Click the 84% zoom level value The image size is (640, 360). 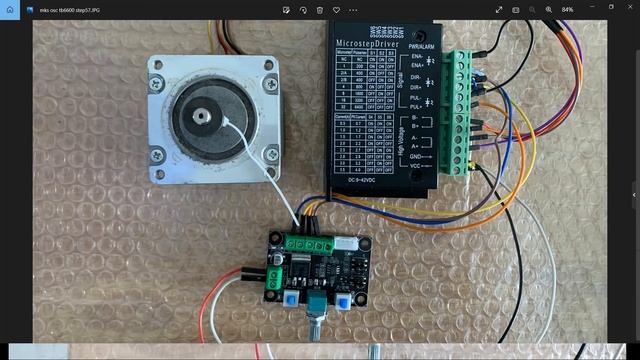(x=567, y=10)
